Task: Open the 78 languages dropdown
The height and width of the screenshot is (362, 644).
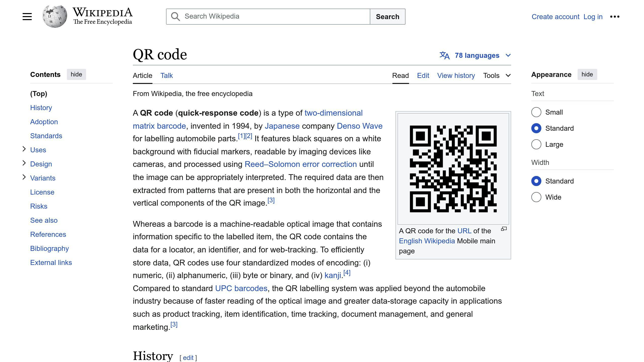Action: (475, 55)
